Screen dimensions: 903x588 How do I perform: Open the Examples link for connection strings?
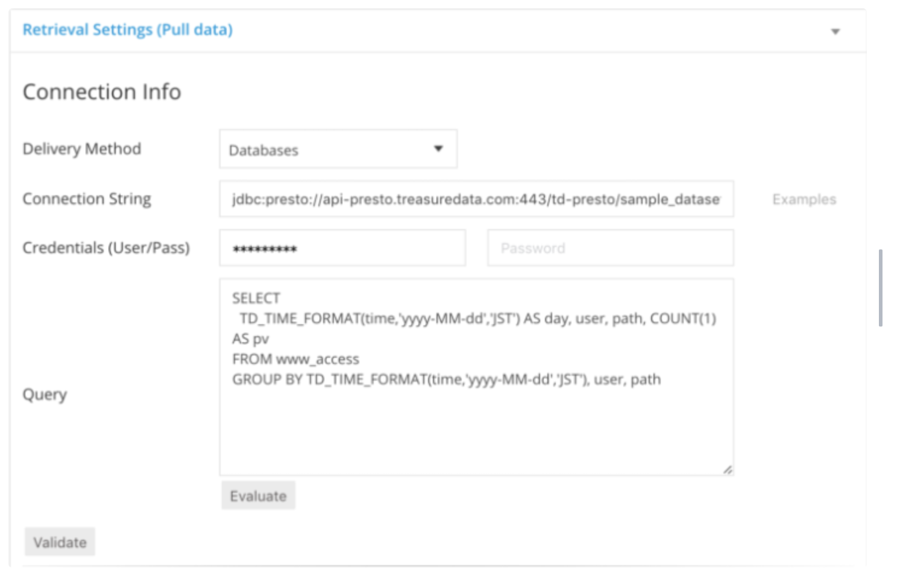[x=804, y=199]
